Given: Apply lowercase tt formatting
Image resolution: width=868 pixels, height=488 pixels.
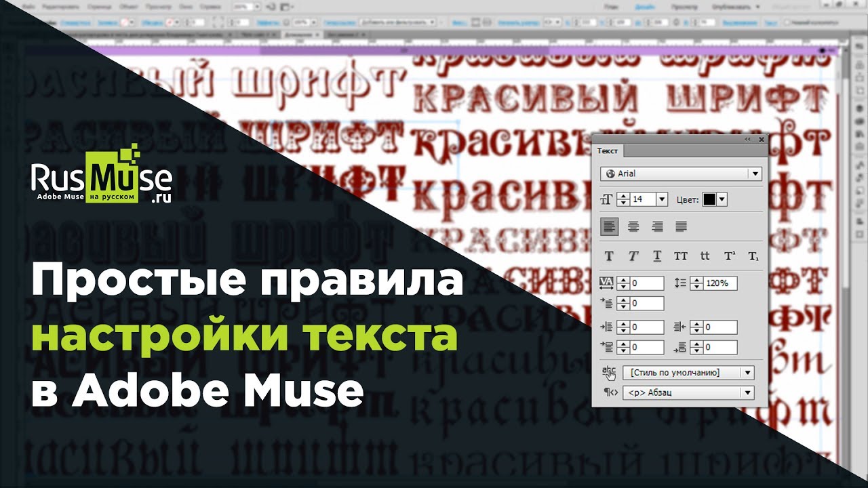Looking at the screenshot, I should click(x=705, y=256).
